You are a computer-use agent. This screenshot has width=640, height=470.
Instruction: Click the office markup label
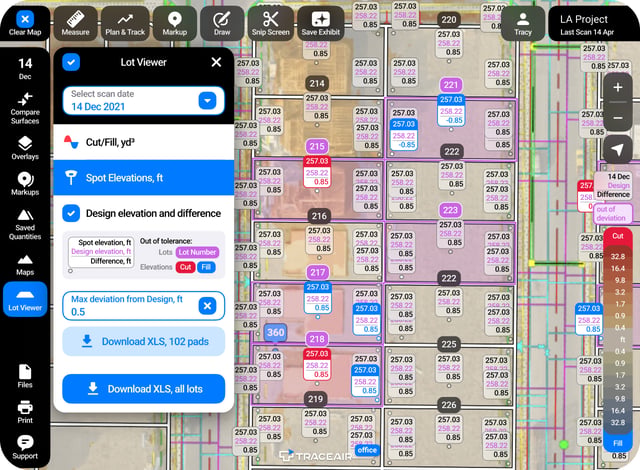[367, 450]
